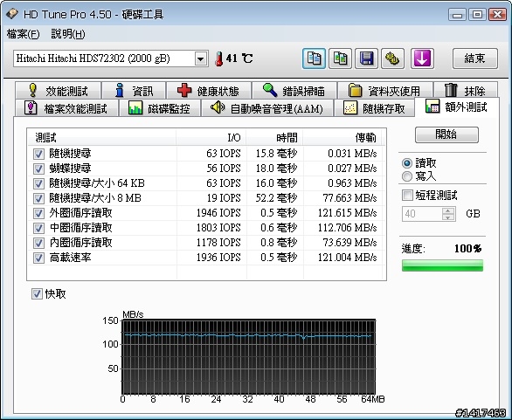Click the copy screenshot to clipboard icon

point(340,59)
